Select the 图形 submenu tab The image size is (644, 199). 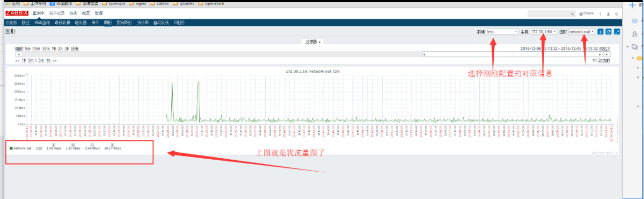tap(108, 23)
